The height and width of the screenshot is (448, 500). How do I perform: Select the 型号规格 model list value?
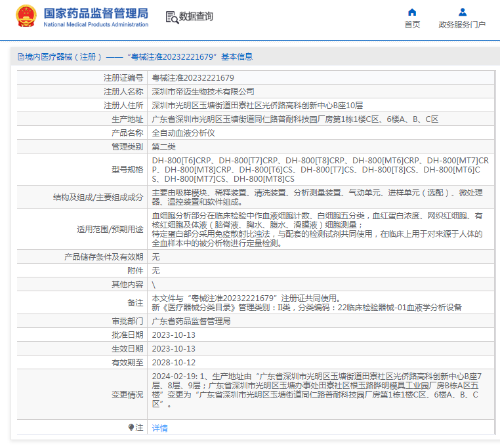click(320, 169)
